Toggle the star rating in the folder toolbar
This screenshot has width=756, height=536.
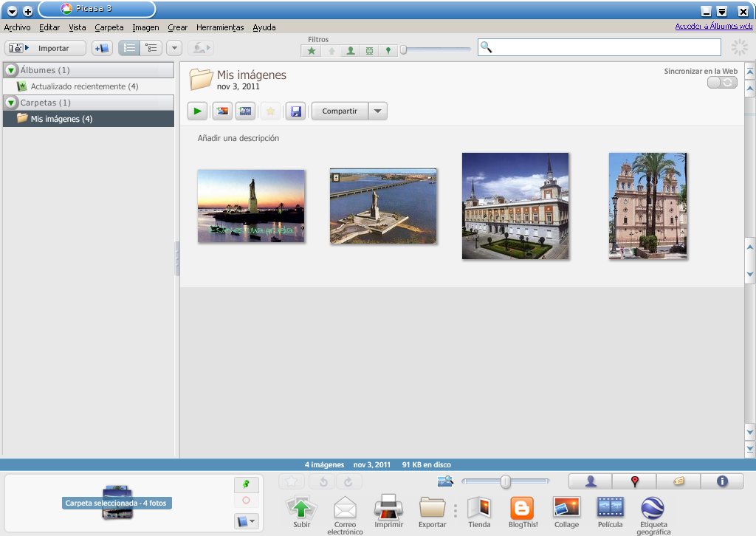pyautogui.click(x=270, y=111)
